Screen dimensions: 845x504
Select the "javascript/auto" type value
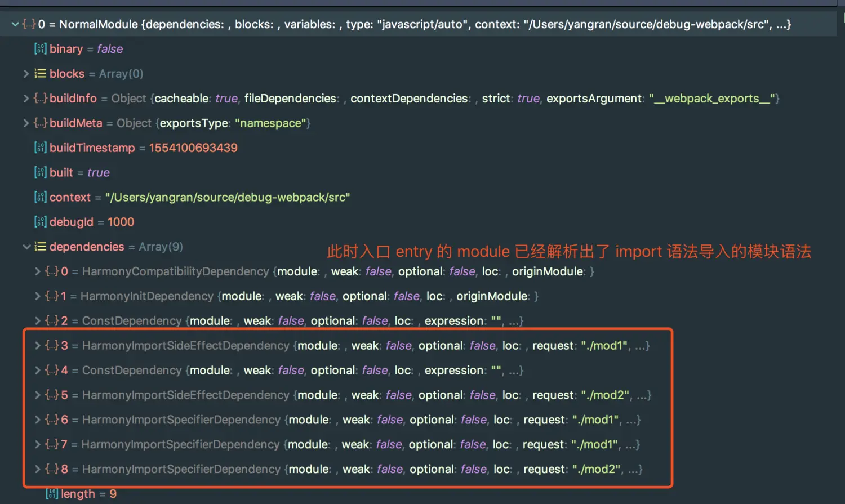click(422, 24)
